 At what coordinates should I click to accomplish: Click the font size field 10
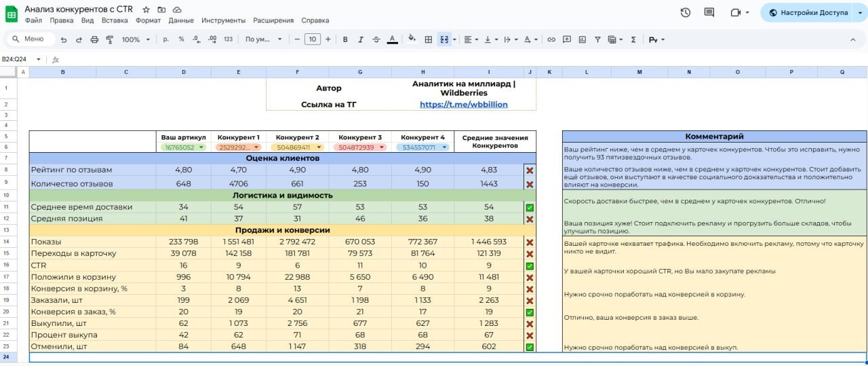click(312, 39)
